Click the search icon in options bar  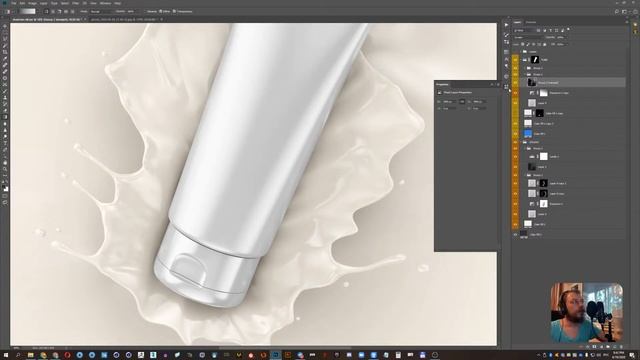click(617, 11)
